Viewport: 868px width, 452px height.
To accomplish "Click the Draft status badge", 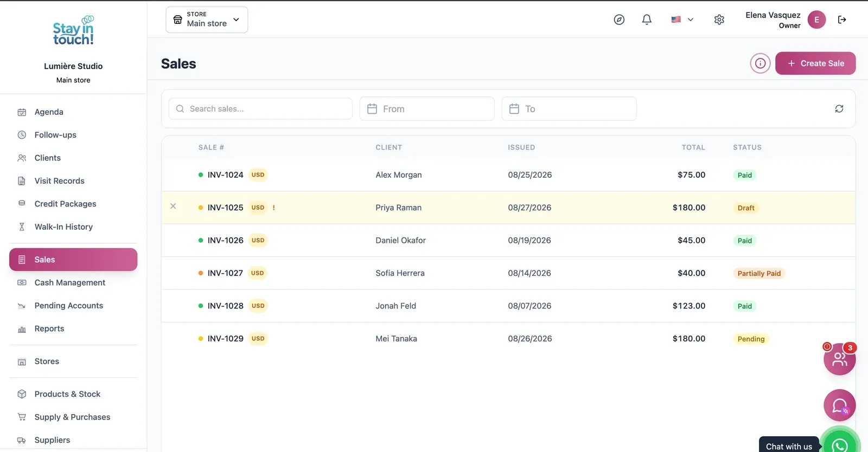I will 746,208.
